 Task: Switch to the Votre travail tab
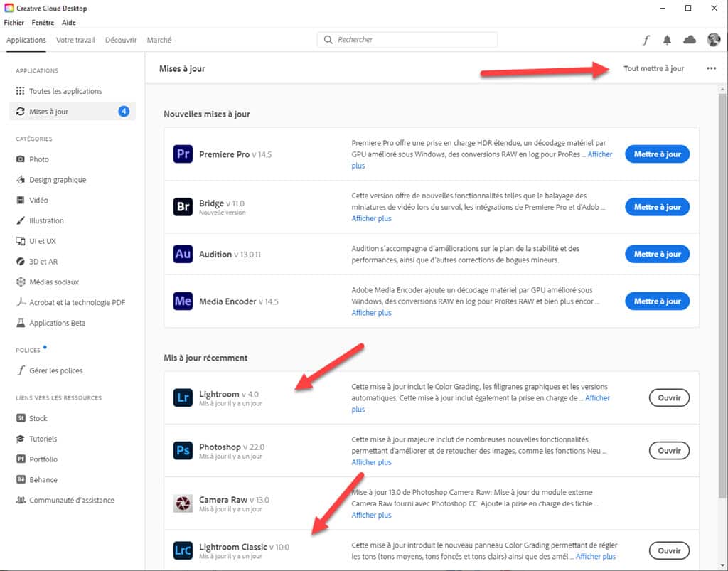[x=75, y=40]
